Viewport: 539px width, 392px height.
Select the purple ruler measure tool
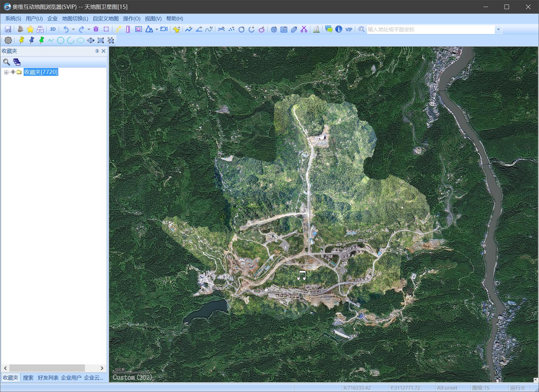coord(128,29)
